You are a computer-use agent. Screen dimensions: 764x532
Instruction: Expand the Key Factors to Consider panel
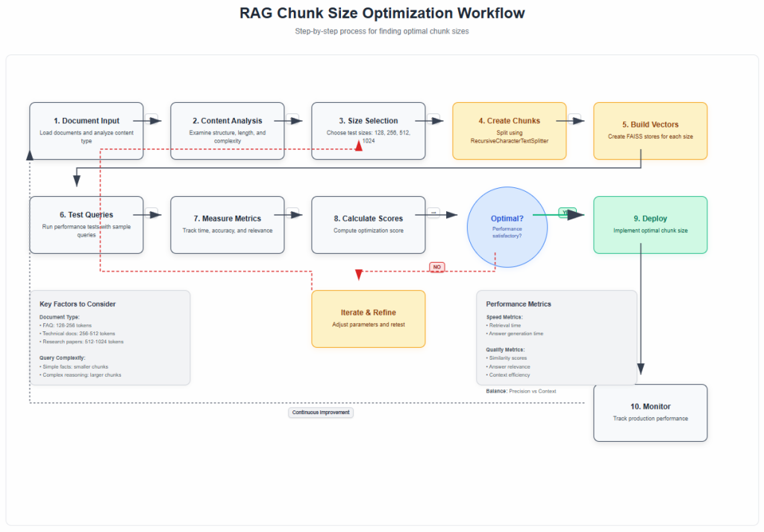tap(110, 337)
